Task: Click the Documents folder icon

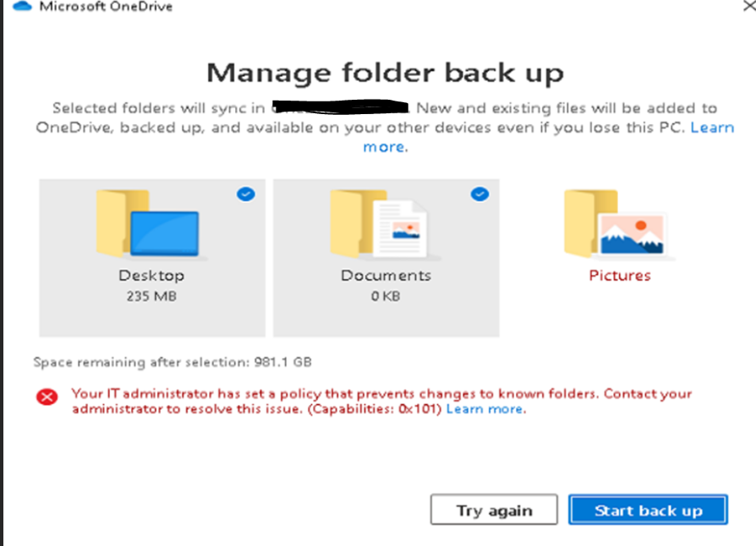Action: [x=381, y=224]
